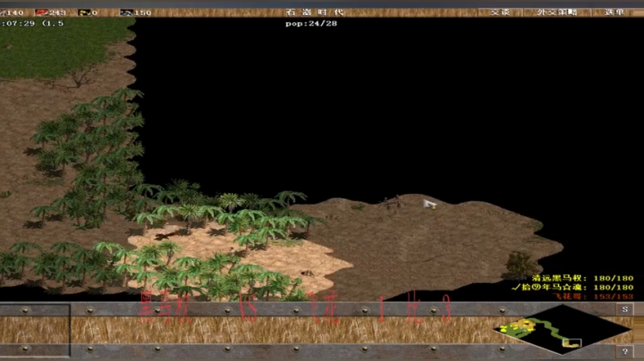This screenshot has height=361, width=644.
Task: Click the yellow base area on minimap
Action: pos(518,327)
